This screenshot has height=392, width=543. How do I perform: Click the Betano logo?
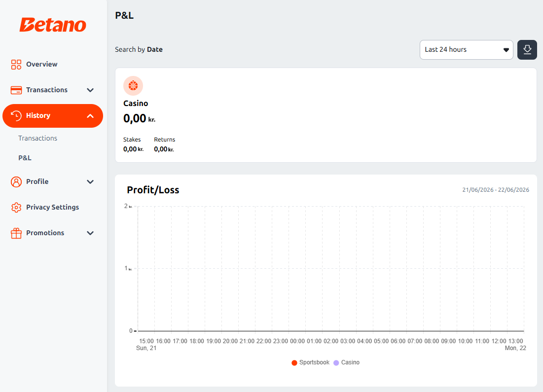click(x=53, y=25)
